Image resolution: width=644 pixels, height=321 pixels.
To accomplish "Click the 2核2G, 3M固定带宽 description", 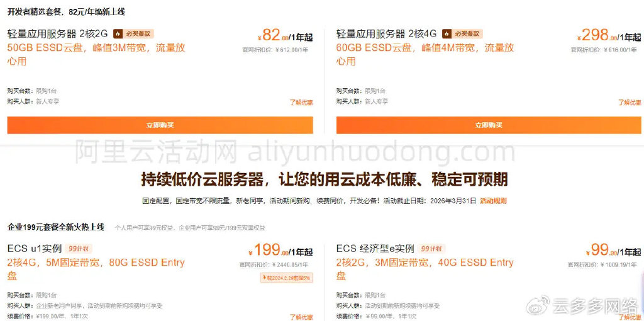I will click(425, 269).
